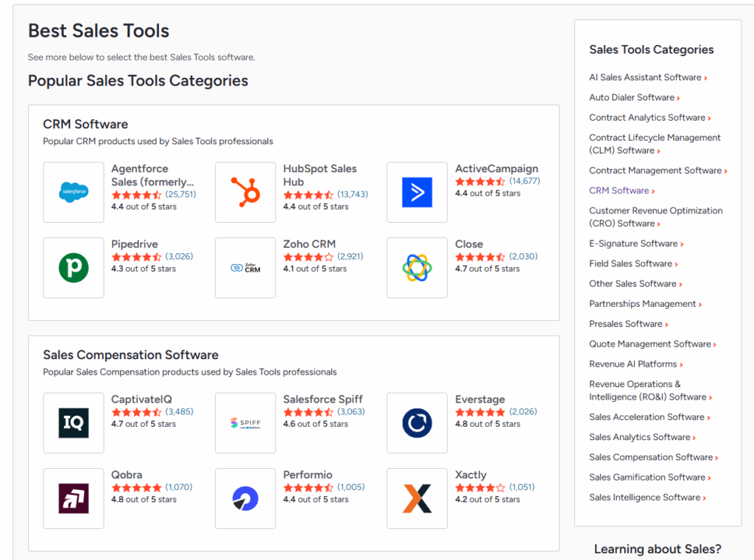The height and width of the screenshot is (560, 754).
Task: View Zoho CRM's 2,921 reviews count
Action: tap(350, 257)
